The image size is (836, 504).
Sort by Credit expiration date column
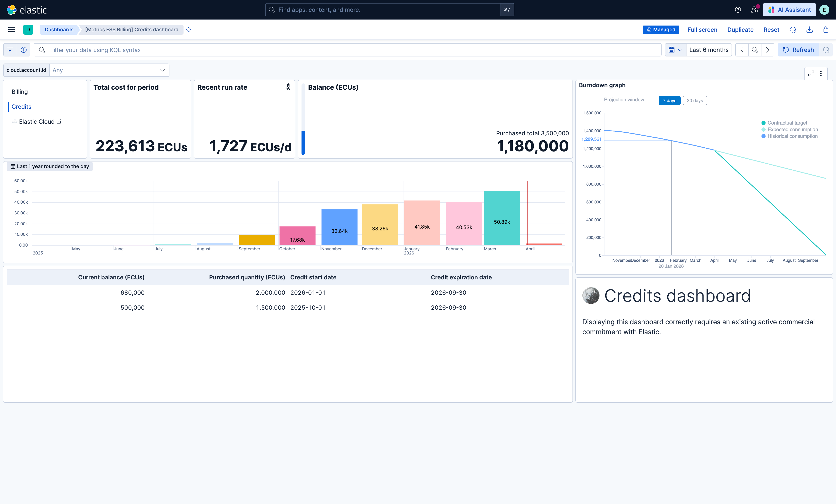[461, 277]
